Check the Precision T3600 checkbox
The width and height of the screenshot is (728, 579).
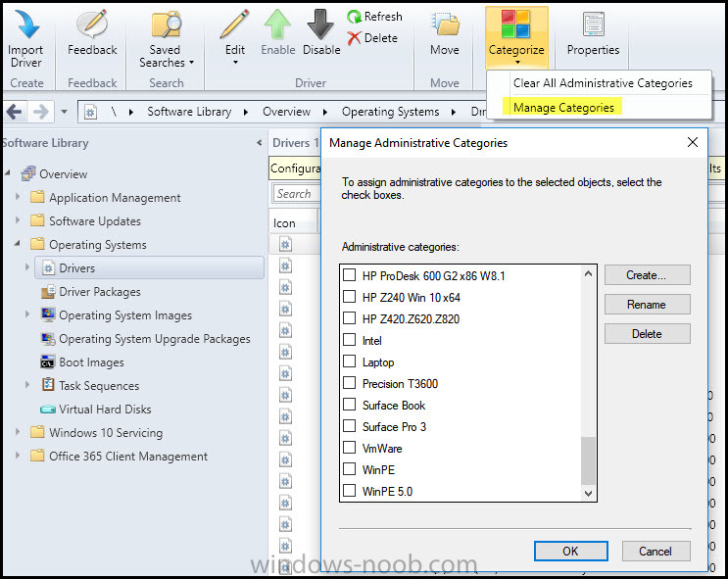(349, 383)
